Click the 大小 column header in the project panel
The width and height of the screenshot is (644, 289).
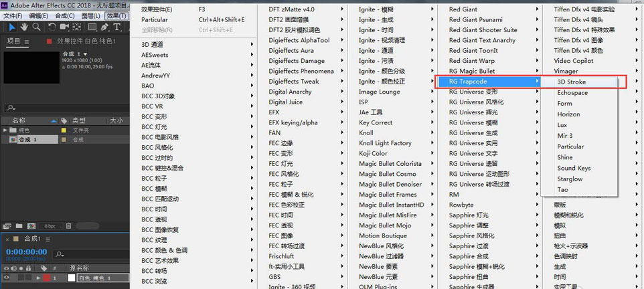tap(117, 120)
